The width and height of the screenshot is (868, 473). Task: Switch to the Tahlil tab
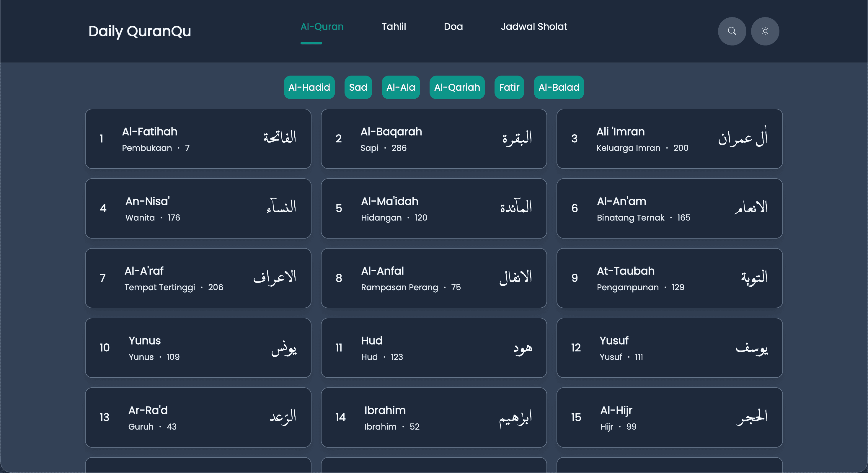tap(394, 26)
